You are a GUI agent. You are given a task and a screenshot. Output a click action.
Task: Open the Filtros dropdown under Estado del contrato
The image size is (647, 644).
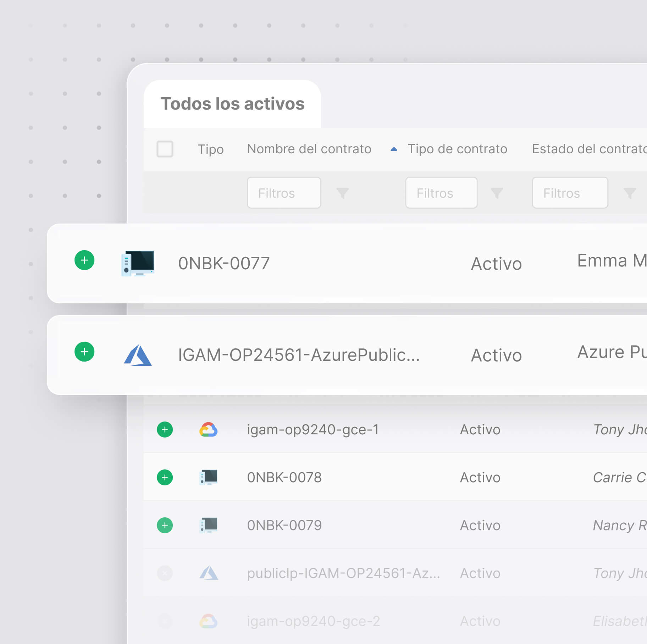pyautogui.click(x=570, y=193)
